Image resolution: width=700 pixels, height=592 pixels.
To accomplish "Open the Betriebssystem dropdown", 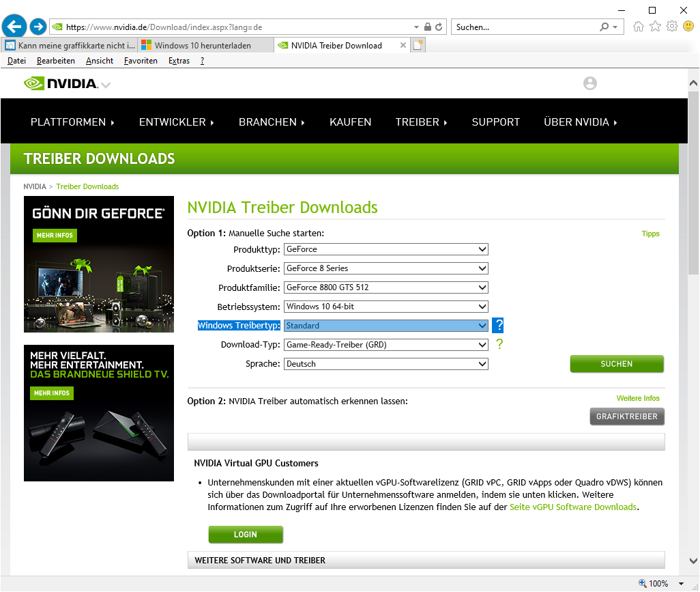I will coord(385,307).
